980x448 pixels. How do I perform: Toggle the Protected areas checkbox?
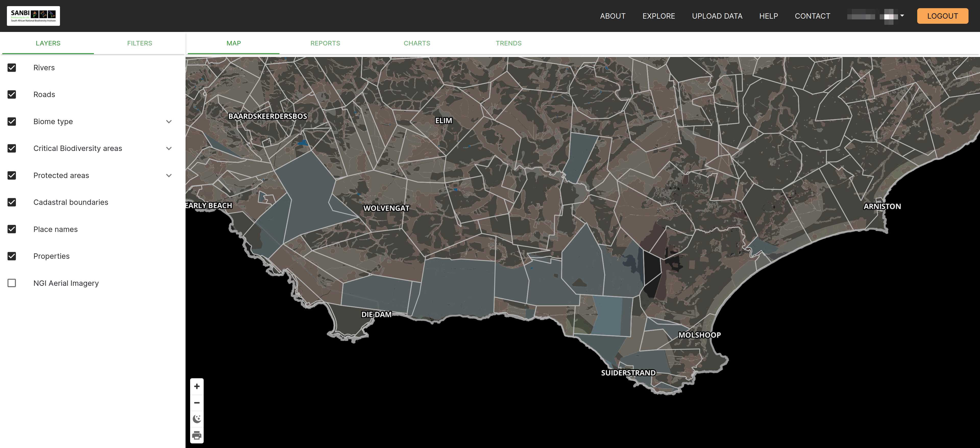pos(12,175)
